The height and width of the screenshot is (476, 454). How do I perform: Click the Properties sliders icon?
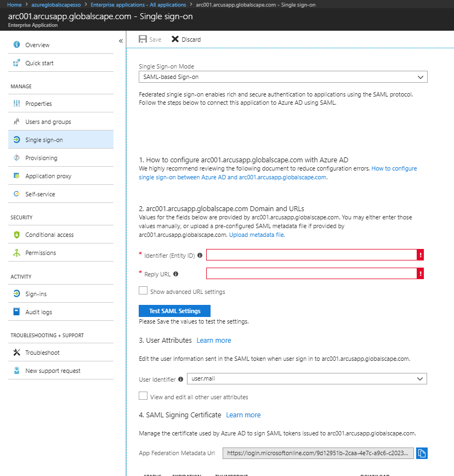[16, 104]
